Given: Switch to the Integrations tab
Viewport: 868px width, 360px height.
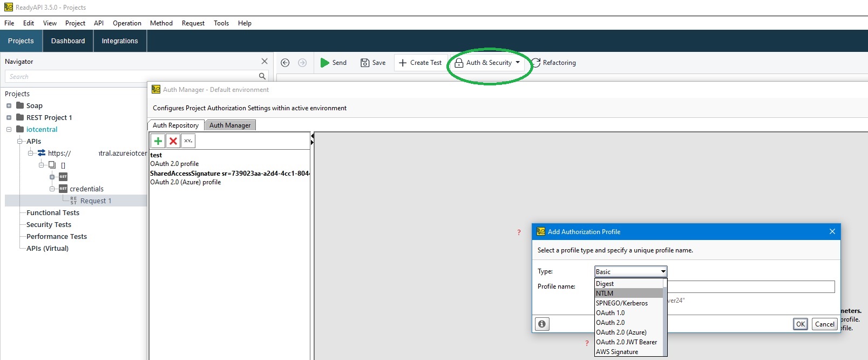Looking at the screenshot, I should 120,41.
